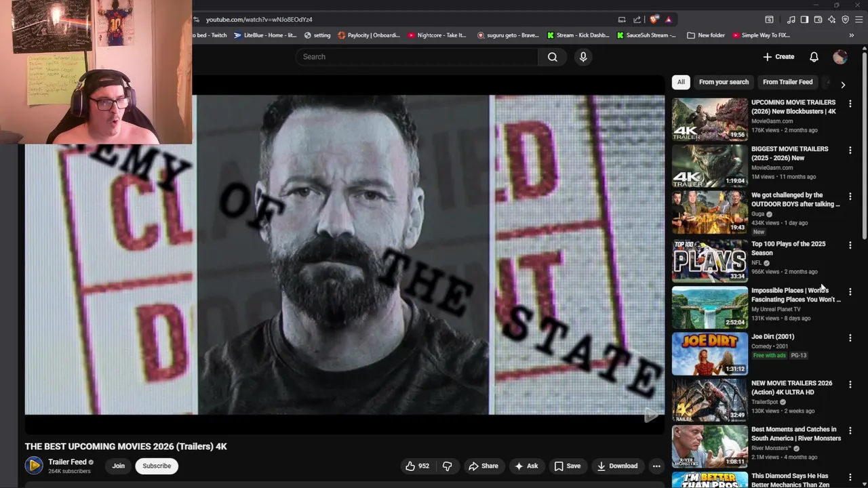Open the tab search icon in toolbar
This screenshot has width=868, height=488.
coord(769,20)
